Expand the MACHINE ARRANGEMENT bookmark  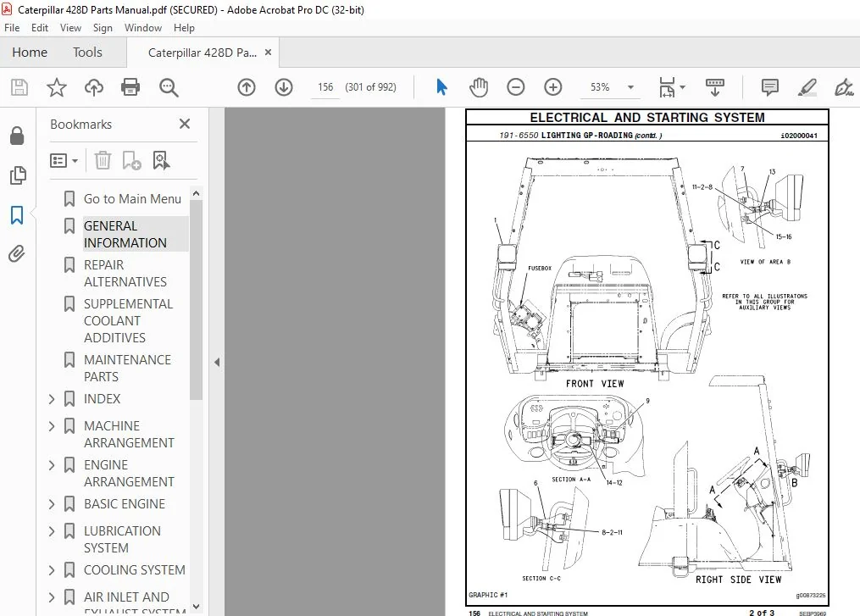(52, 426)
